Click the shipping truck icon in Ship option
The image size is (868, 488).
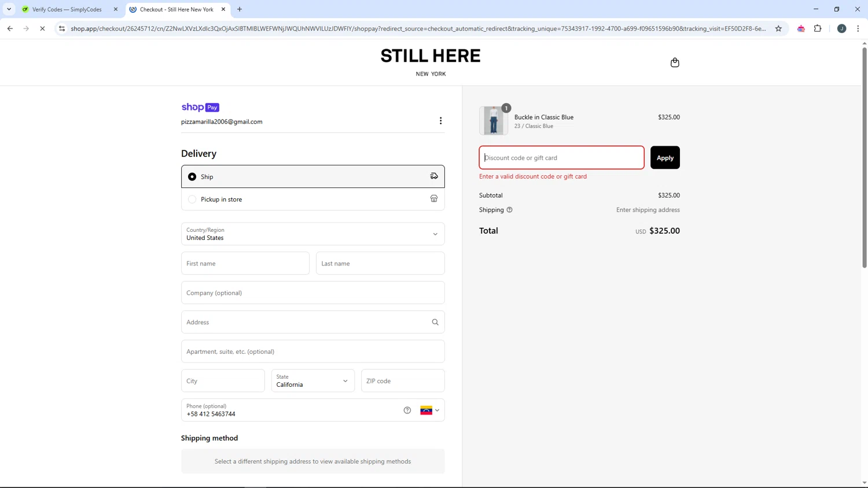tap(434, 176)
